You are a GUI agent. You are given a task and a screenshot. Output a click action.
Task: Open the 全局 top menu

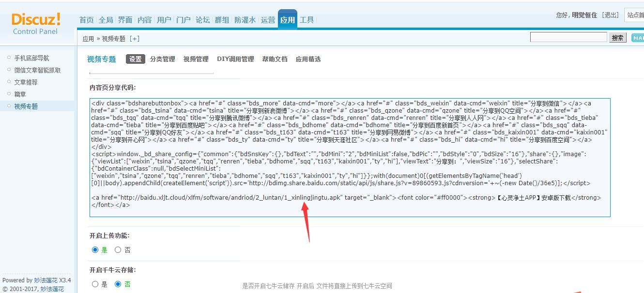(x=106, y=20)
